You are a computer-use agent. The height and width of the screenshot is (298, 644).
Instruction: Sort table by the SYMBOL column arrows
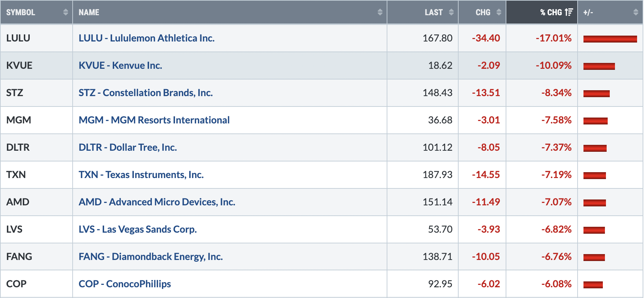pos(66,12)
